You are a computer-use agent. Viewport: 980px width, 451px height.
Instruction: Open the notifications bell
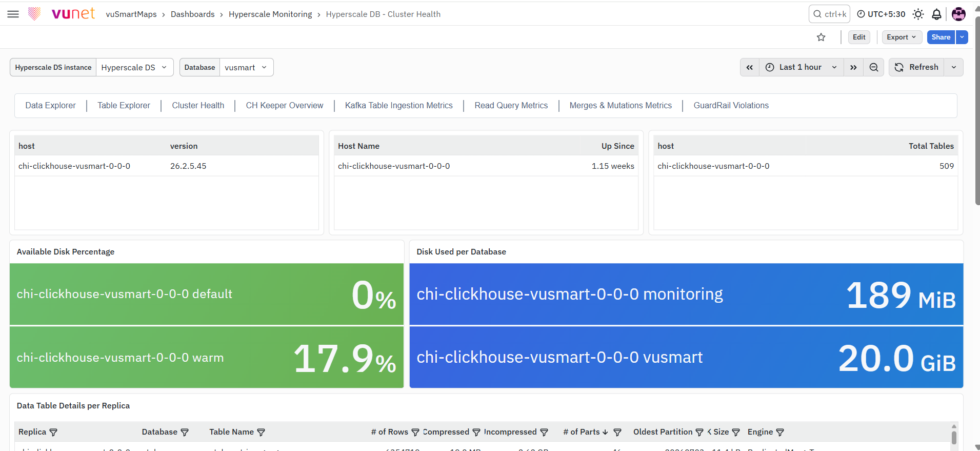(x=936, y=14)
